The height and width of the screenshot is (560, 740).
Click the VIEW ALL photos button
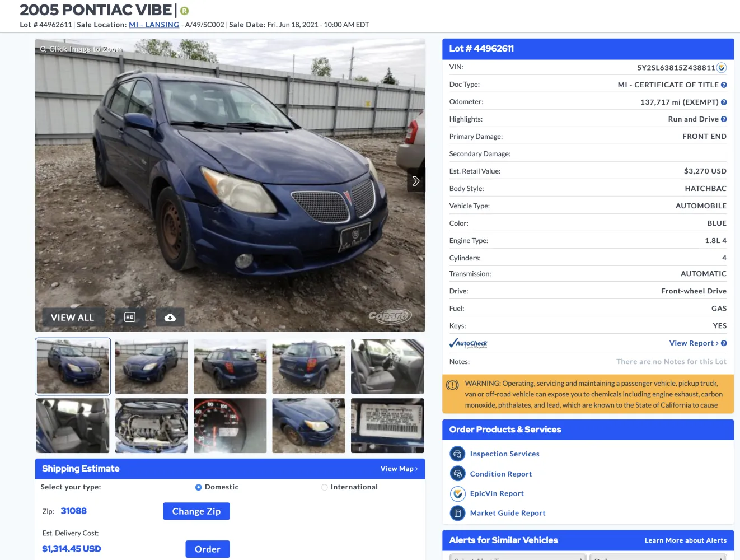(73, 318)
